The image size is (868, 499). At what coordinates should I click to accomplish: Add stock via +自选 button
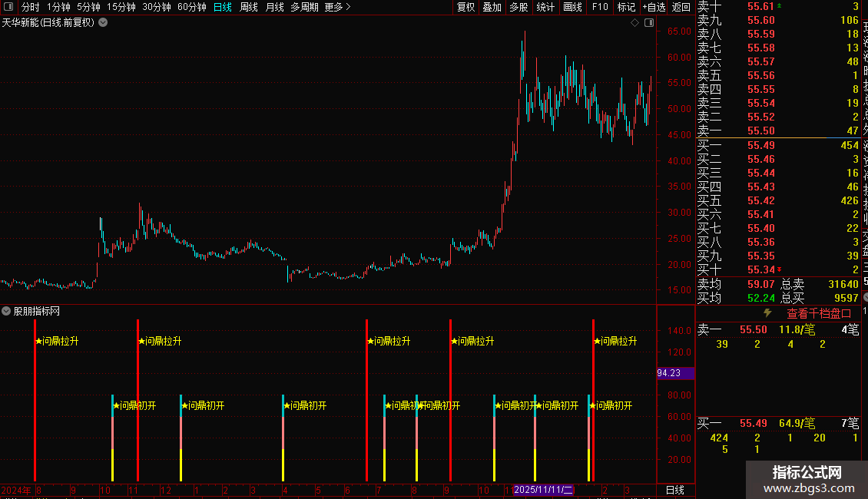[654, 7]
